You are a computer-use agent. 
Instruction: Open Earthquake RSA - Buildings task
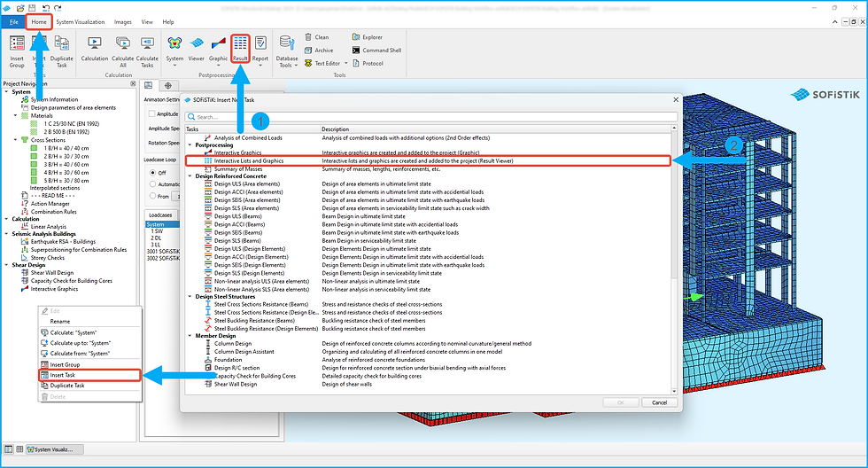pyautogui.click(x=63, y=241)
